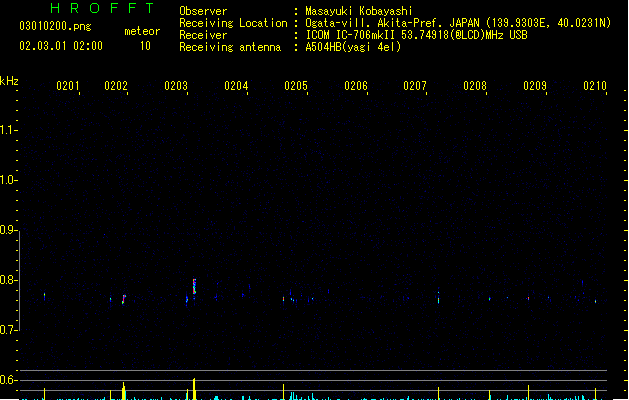Click the 0204 time axis label
The width and height of the screenshot is (629, 400).
(x=236, y=86)
